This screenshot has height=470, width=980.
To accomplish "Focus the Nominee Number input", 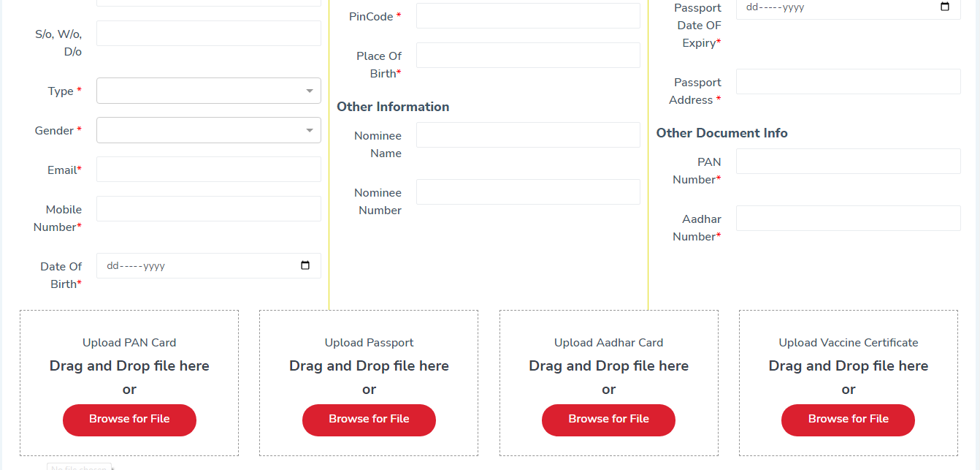I will click(x=528, y=192).
